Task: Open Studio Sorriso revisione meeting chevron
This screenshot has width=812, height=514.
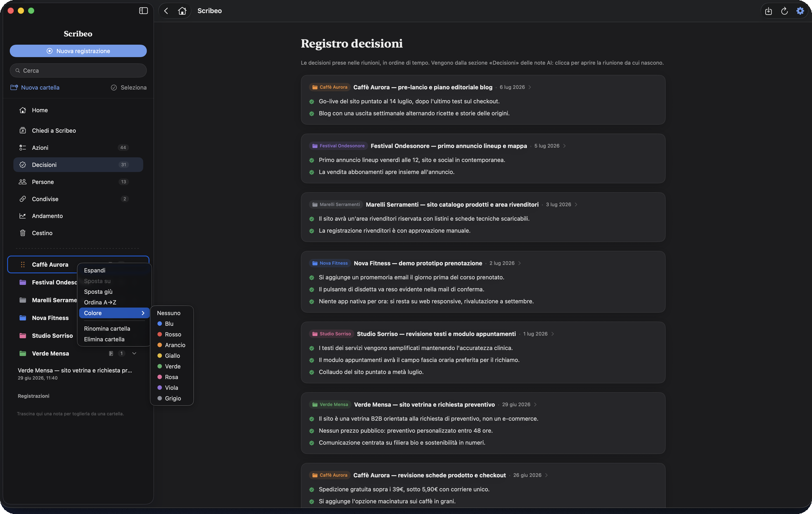Action: [x=552, y=334]
